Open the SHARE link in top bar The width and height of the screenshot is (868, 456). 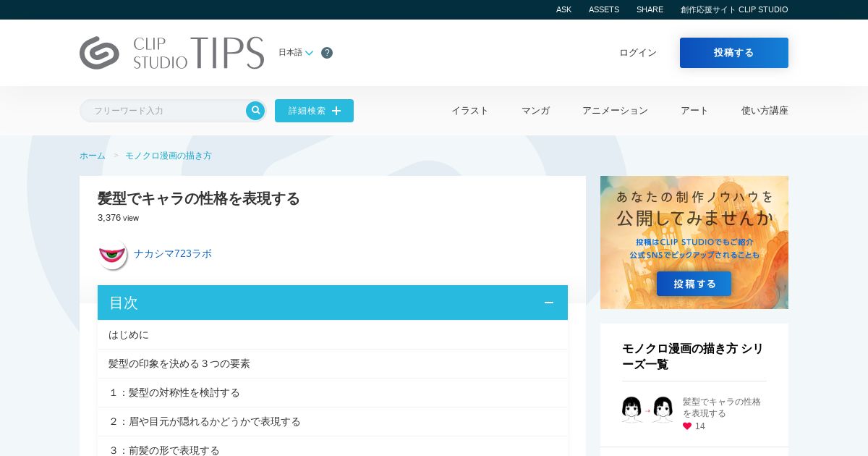tap(650, 9)
